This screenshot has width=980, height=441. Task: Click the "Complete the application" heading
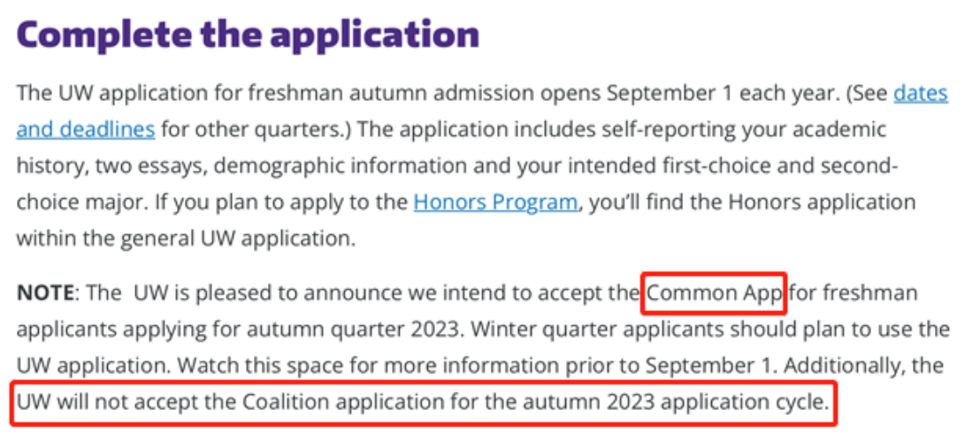tap(248, 35)
